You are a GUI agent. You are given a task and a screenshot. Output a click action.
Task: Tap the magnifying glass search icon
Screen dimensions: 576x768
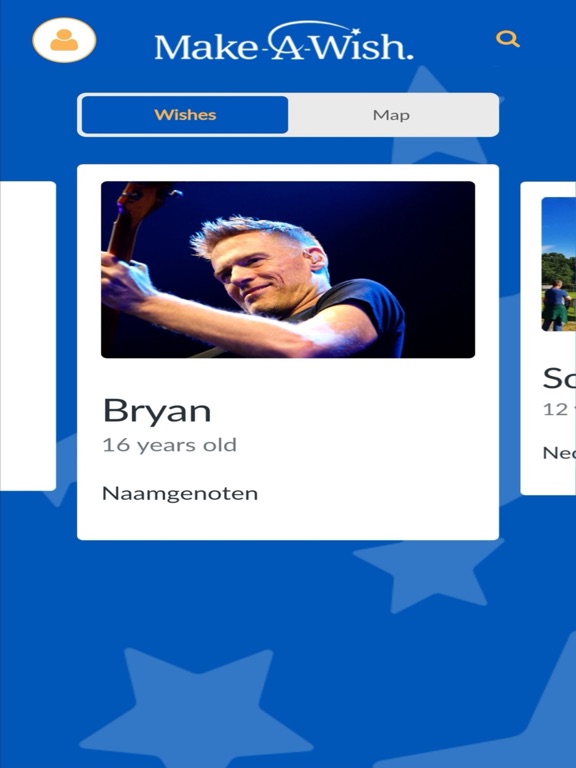(507, 39)
